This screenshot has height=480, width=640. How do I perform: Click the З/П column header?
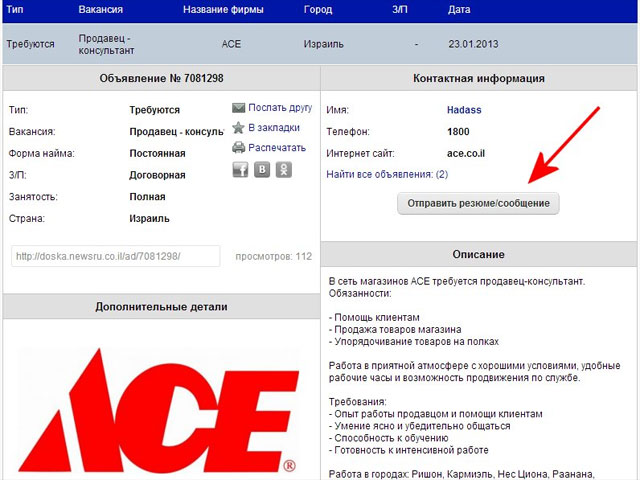[400, 9]
